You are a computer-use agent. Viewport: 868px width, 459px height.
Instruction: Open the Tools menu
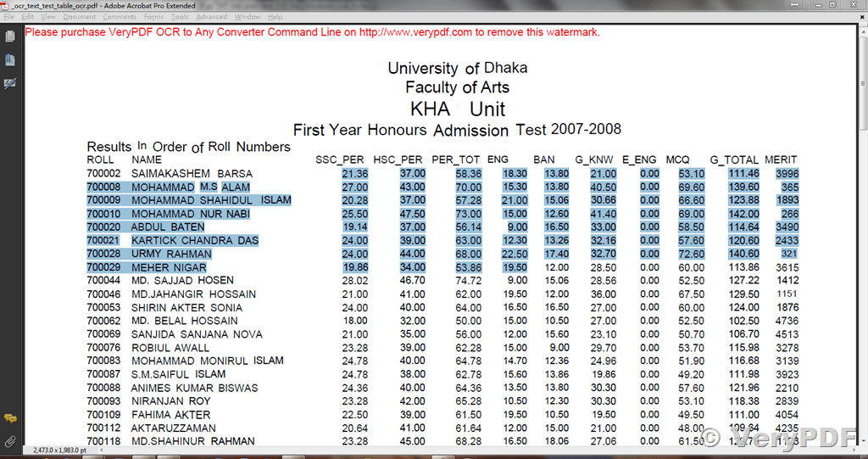180,17
